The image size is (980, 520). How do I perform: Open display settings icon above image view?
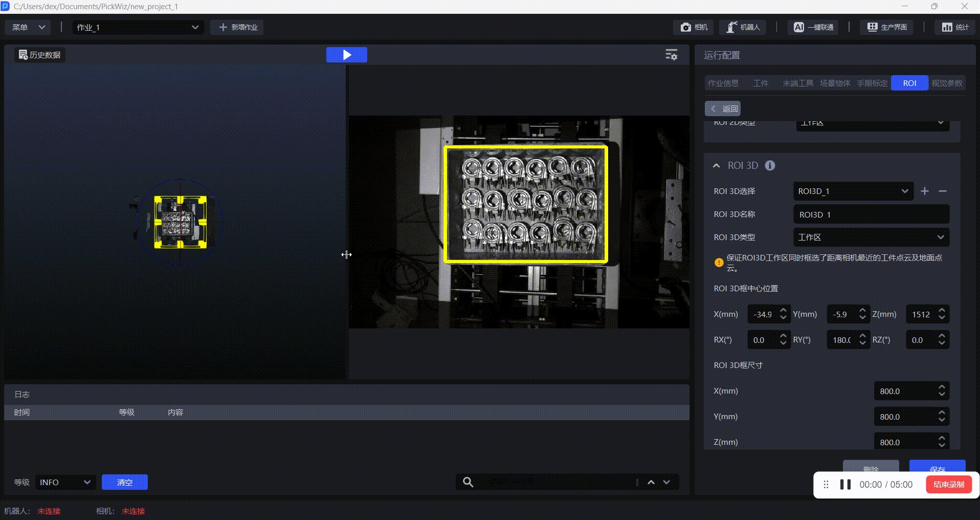(671, 55)
